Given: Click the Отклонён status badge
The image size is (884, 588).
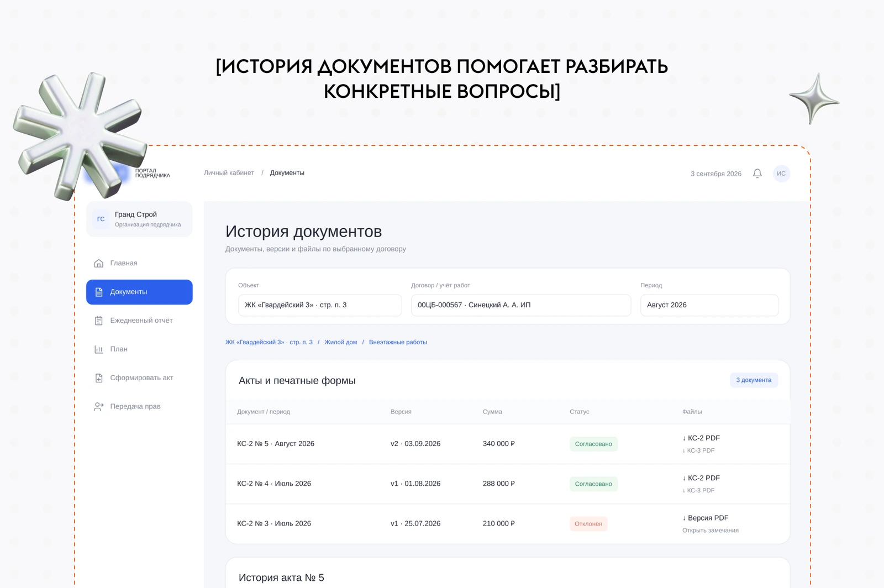Looking at the screenshot, I should click(588, 524).
